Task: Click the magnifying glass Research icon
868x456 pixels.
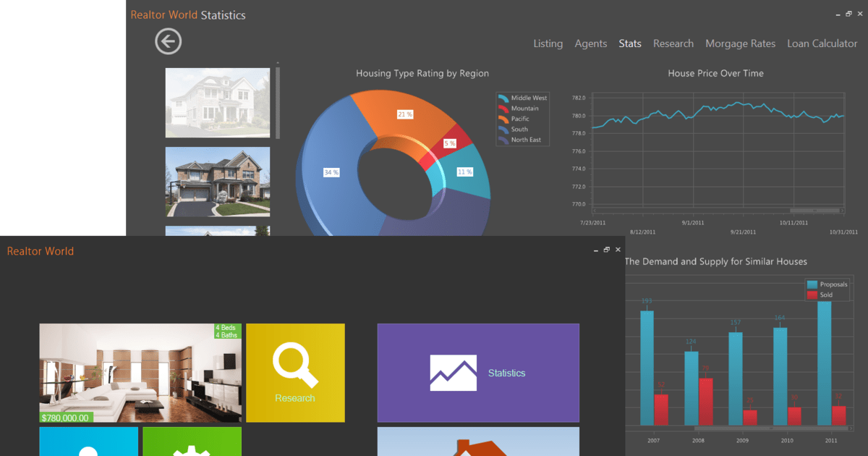Action: pyautogui.click(x=295, y=366)
